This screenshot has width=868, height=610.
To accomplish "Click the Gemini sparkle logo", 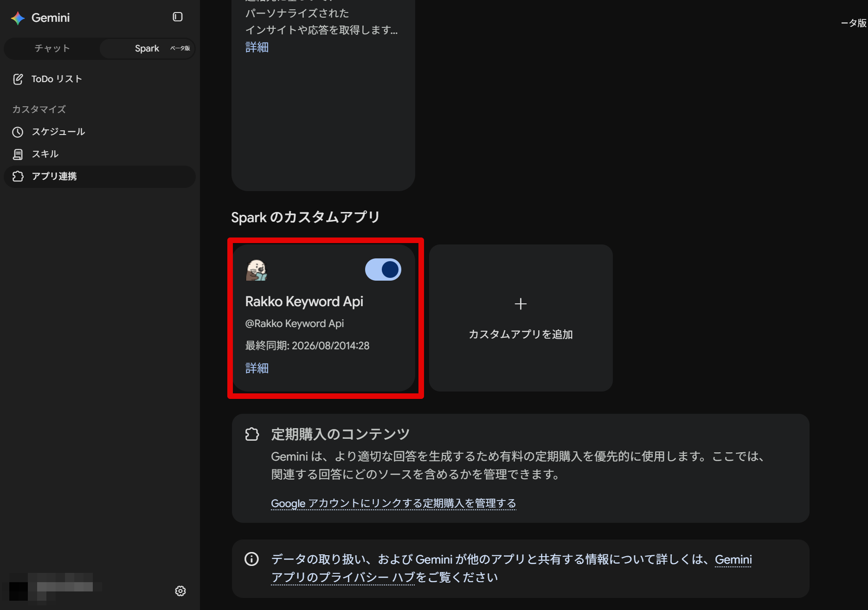I will 18,18.
